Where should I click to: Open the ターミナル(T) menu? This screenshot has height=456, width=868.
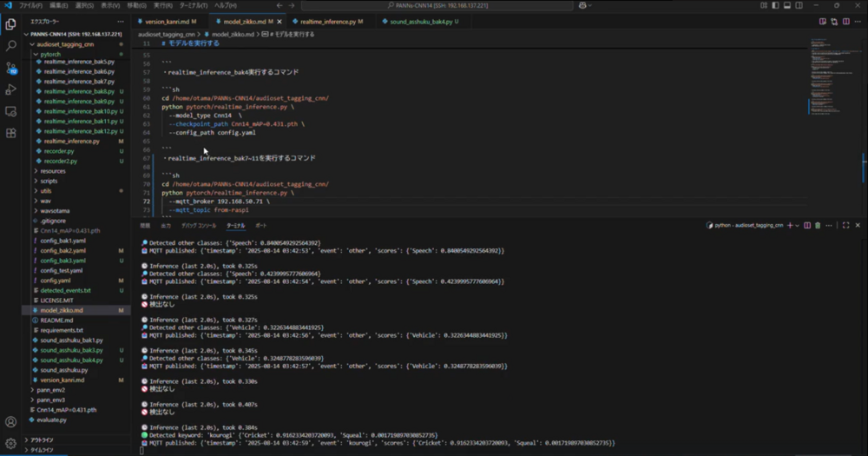coord(194,5)
